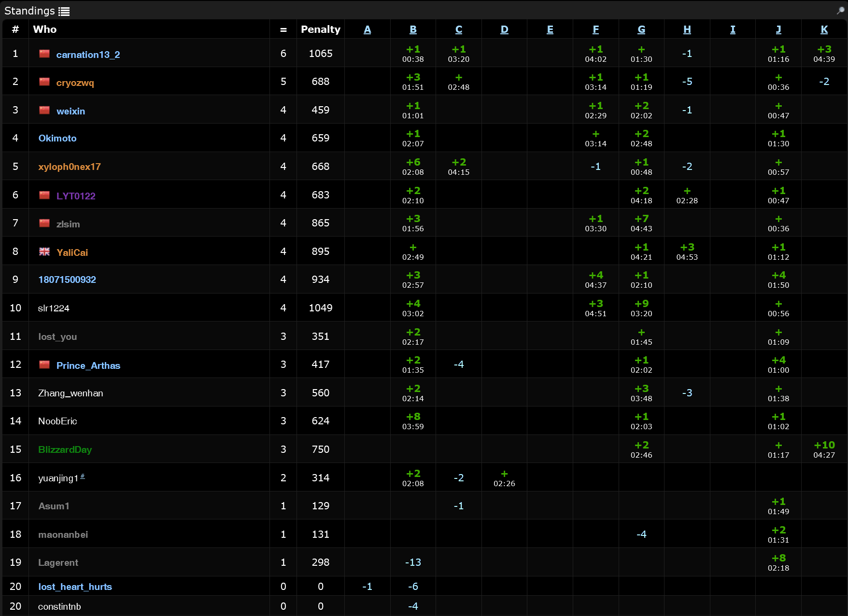The width and height of the screenshot is (848, 616).
Task: Open problem D link
Action: click(505, 29)
